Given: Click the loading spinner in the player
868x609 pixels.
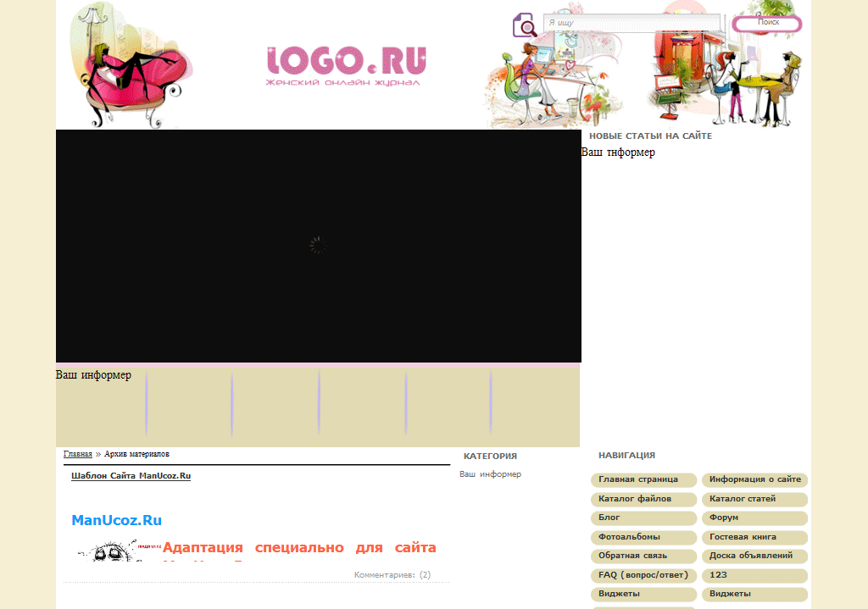Looking at the screenshot, I should (319, 246).
